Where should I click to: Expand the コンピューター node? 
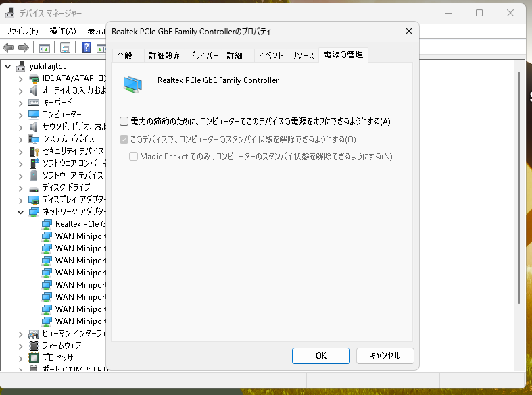click(x=21, y=115)
